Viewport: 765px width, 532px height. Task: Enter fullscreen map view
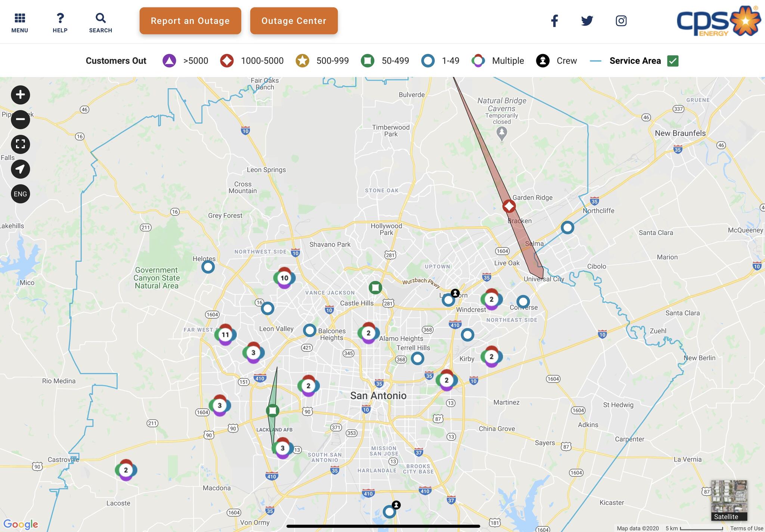(20, 144)
